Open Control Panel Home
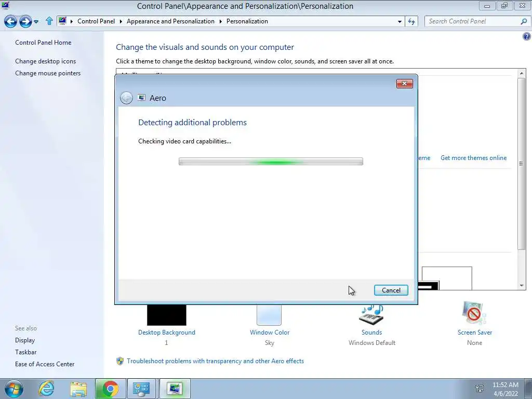 coord(43,43)
